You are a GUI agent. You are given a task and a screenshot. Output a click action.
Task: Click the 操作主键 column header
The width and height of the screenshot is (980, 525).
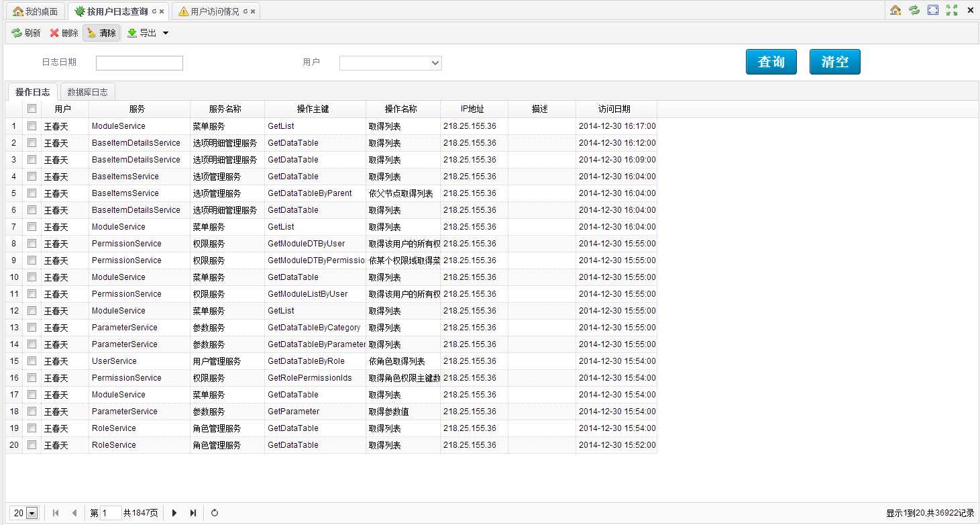pos(315,109)
